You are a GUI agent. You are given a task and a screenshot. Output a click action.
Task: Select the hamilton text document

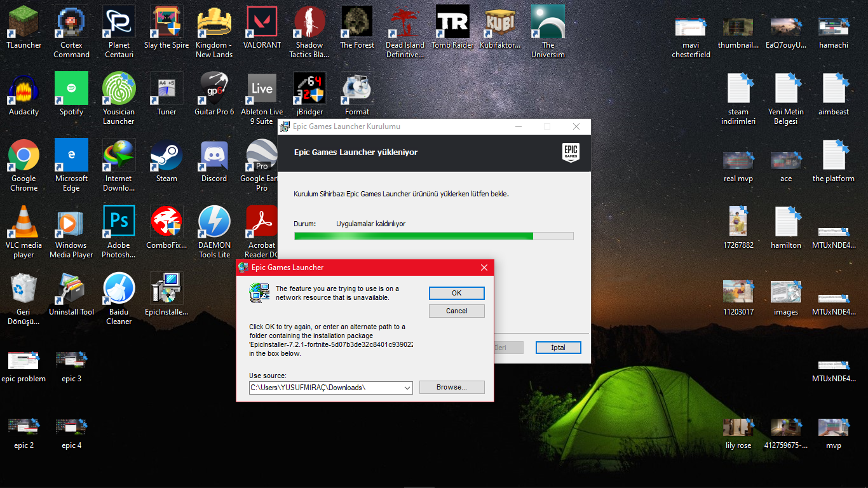pos(786,222)
